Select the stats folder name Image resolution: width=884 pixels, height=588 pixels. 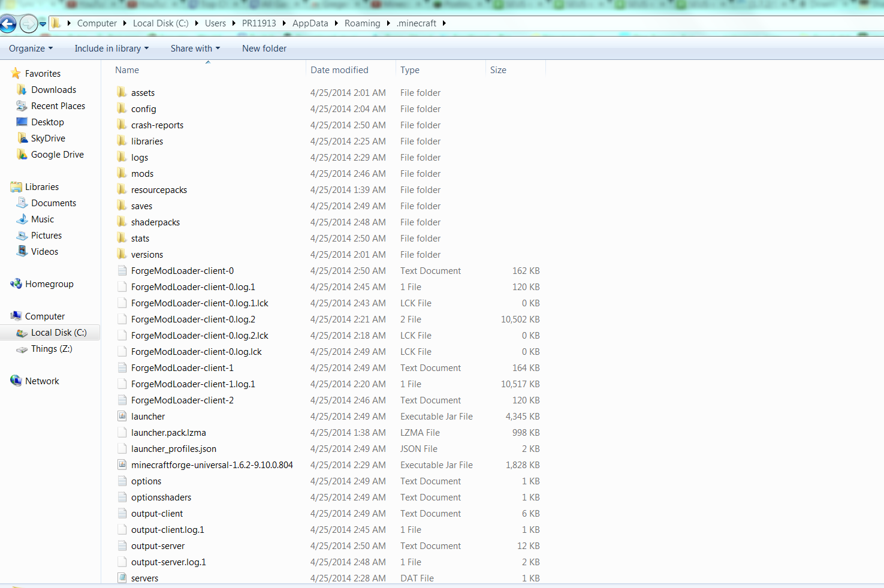point(140,239)
